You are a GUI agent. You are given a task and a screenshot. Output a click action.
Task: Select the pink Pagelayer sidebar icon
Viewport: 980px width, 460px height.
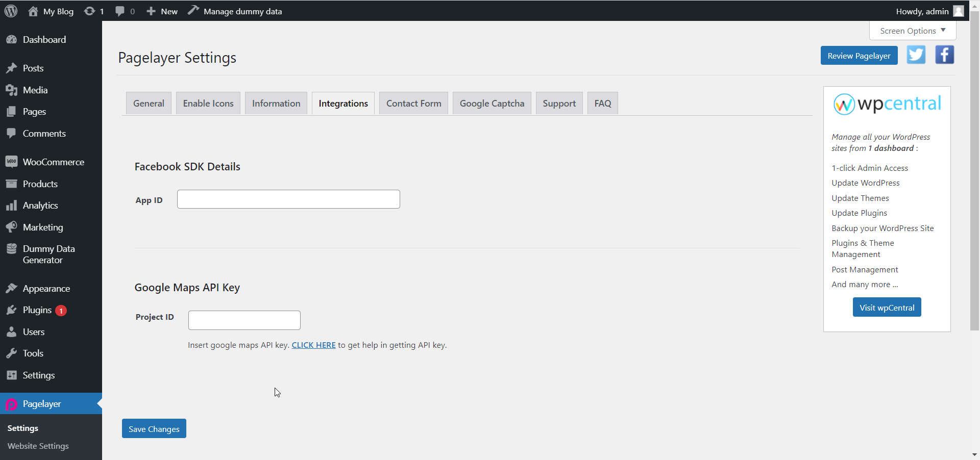tap(12, 404)
